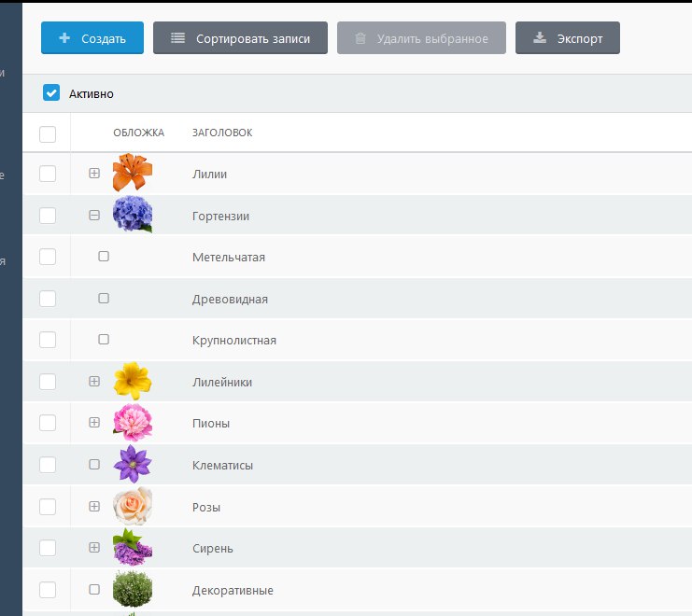This screenshot has height=616, width=692.
Task: Open the Метельчатая entry title
Action: click(x=229, y=257)
